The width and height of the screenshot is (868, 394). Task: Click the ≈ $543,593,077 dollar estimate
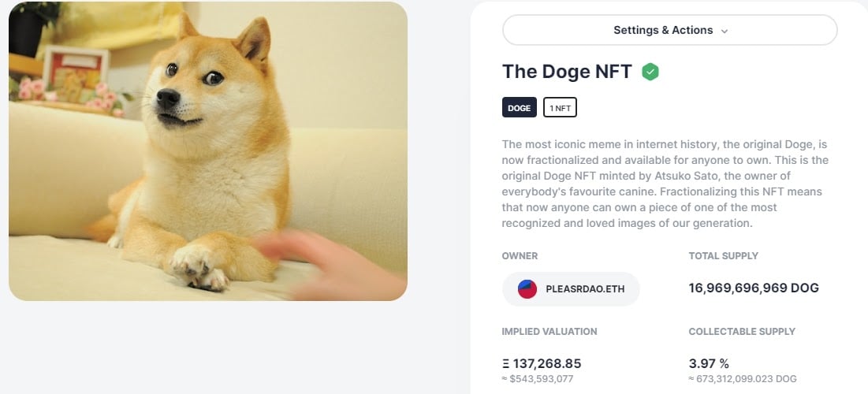tap(540, 379)
